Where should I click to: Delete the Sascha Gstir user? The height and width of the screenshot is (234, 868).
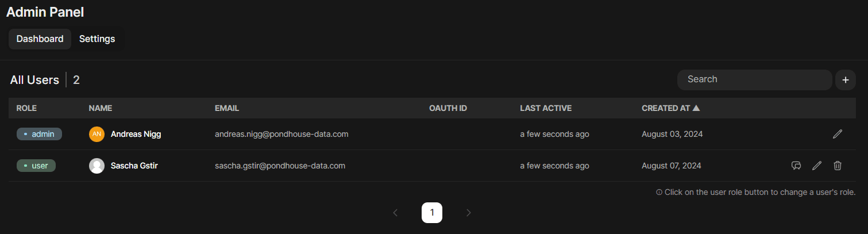[x=838, y=166]
